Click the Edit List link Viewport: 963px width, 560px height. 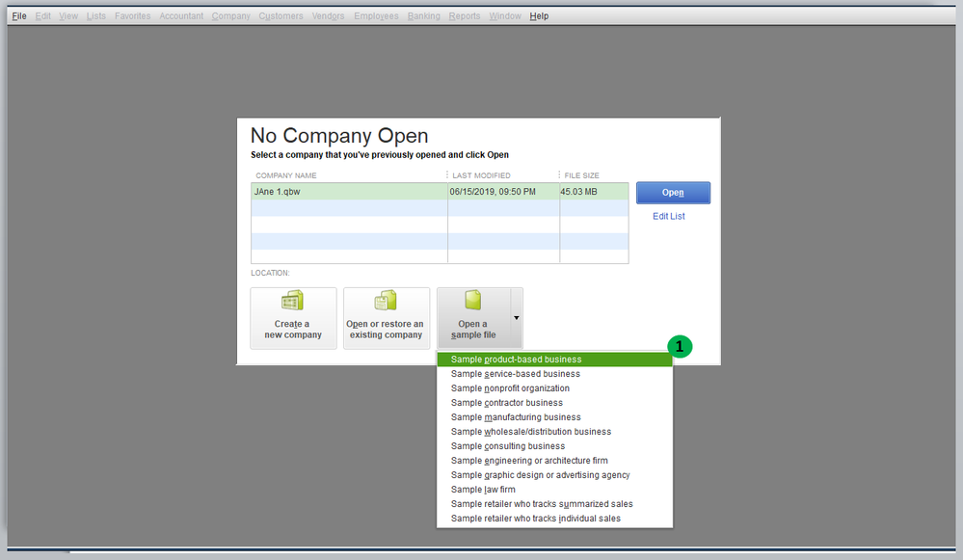pos(668,216)
